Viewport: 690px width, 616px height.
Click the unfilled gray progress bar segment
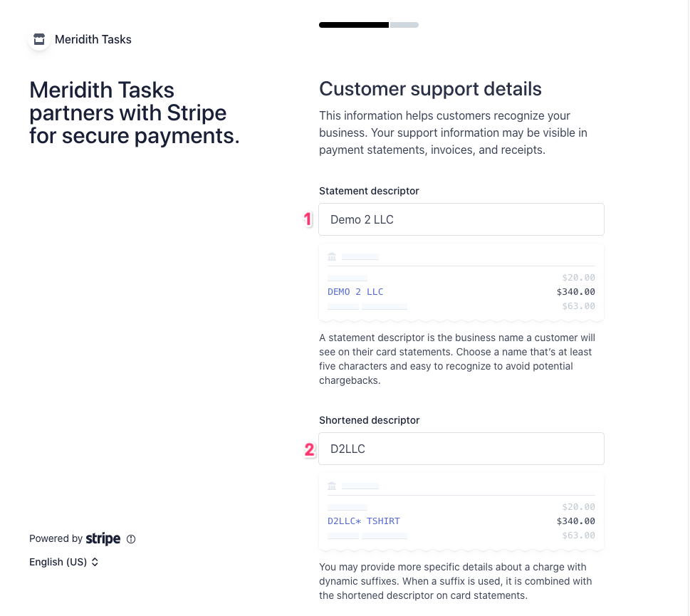pos(404,25)
